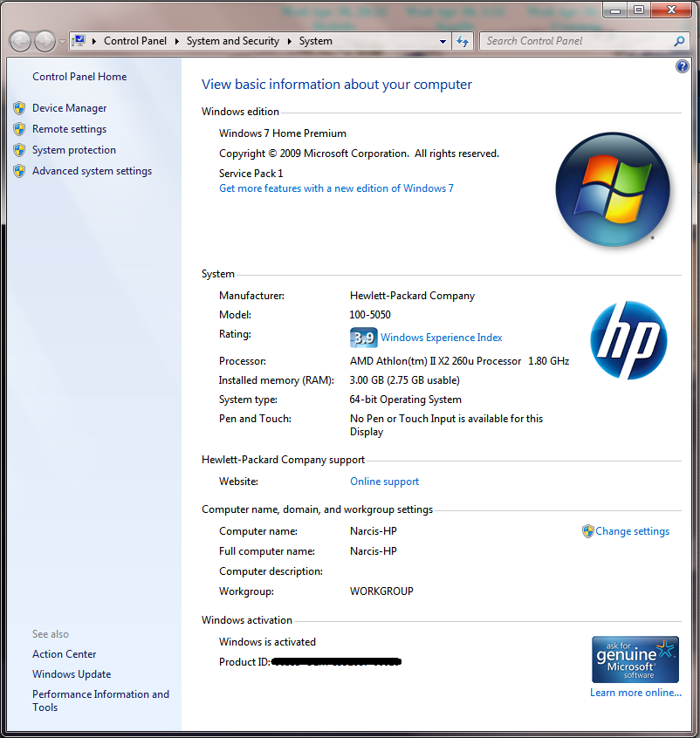Click the shield icon beside Change settings

[x=587, y=531]
